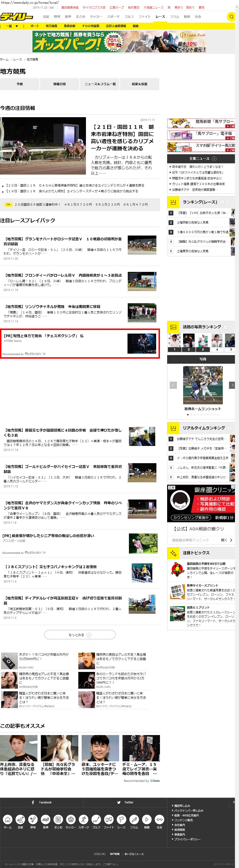Click the 阪神ホームランショット baseball photo
Image resolution: width=239 pixels, height=868 pixels.
point(203,385)
